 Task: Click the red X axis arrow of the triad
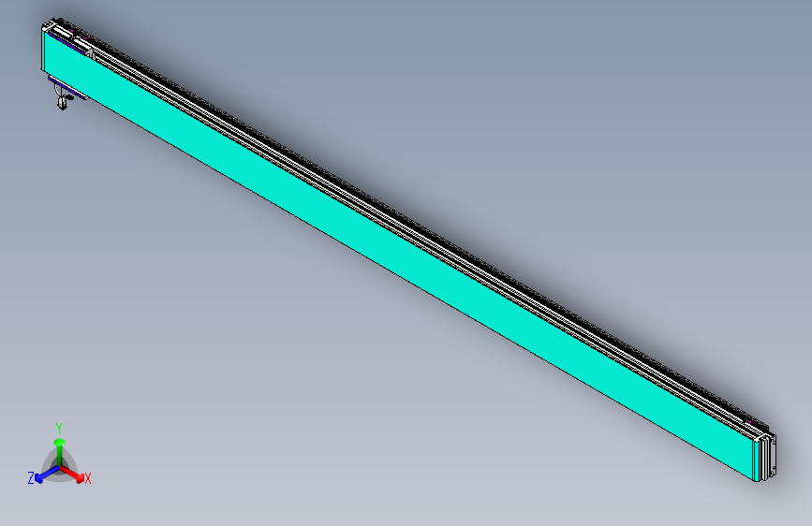point(72,474)
